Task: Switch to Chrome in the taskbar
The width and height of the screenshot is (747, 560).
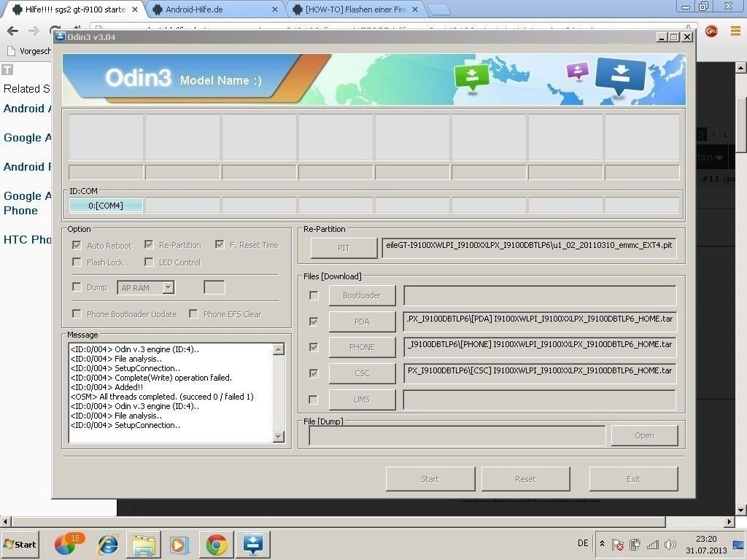Action: coord(216,544)
